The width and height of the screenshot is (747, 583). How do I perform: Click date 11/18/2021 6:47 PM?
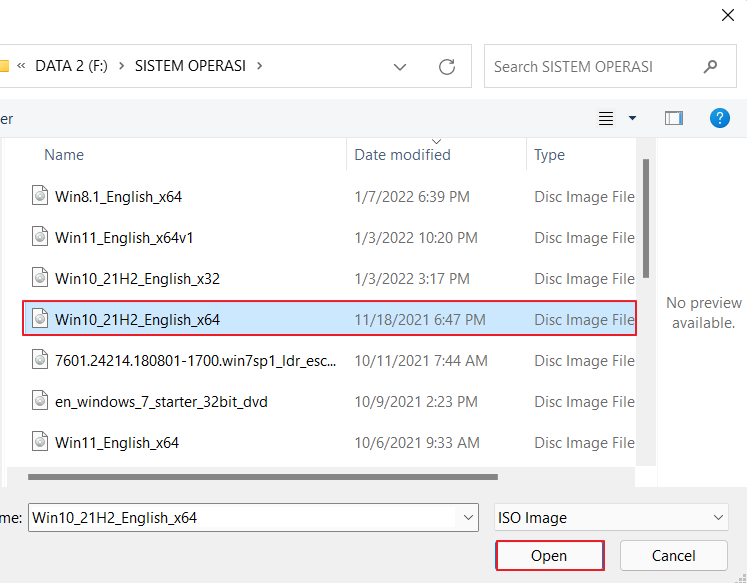420,320
